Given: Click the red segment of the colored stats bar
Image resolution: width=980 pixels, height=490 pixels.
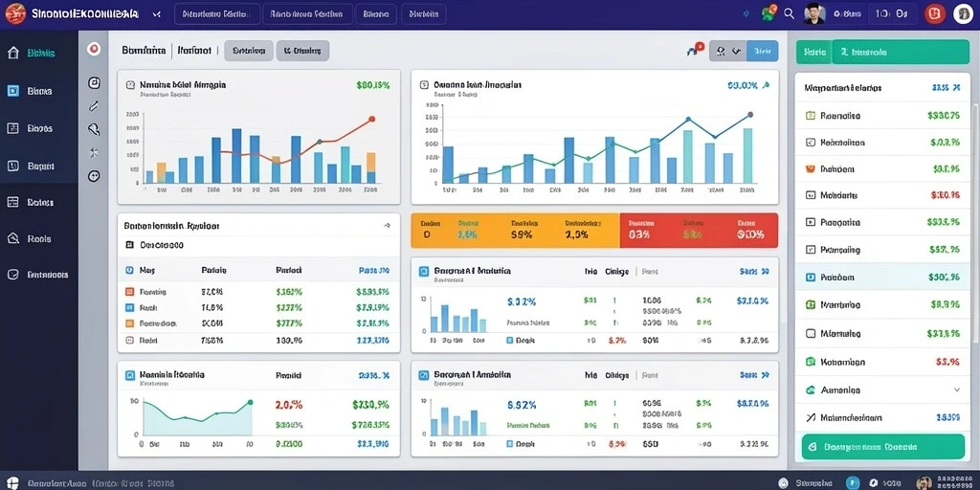Looking at the screenshot, I should pos(699,231).
